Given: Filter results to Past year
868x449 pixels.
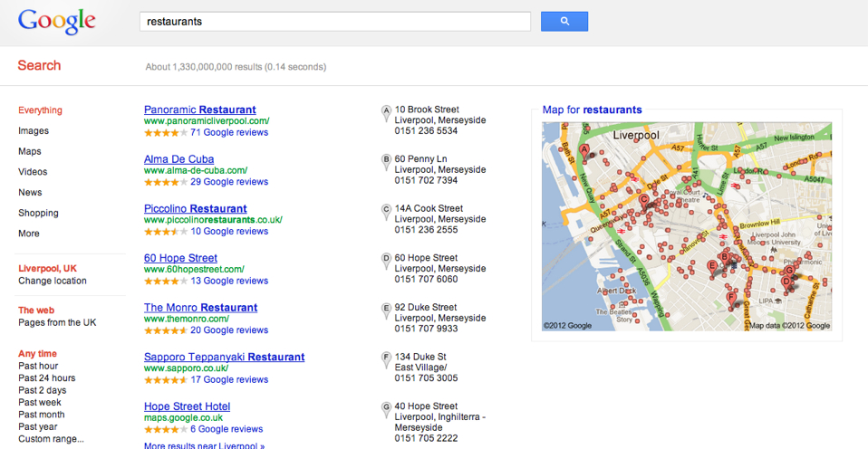Looking at the screenshot, I should [x=38, y=426].
